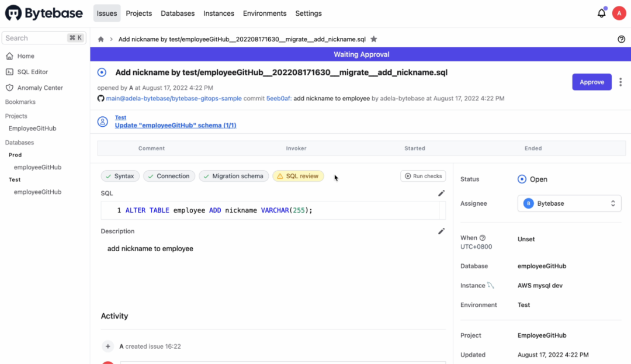Open commit 5eeb0af link
This screenshot has height=364, width=631.
click(x=278, y=99)
